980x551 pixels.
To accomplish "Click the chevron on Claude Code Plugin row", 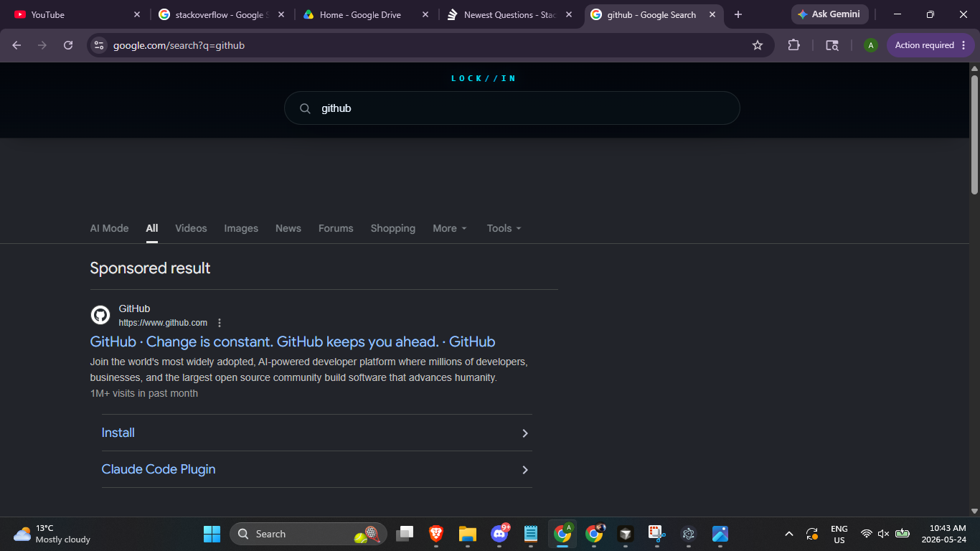I will coord(525,470).
